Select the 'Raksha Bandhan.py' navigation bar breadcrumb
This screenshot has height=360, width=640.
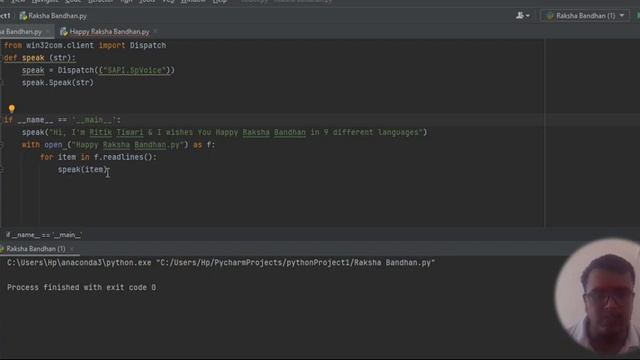coord(53,16)
